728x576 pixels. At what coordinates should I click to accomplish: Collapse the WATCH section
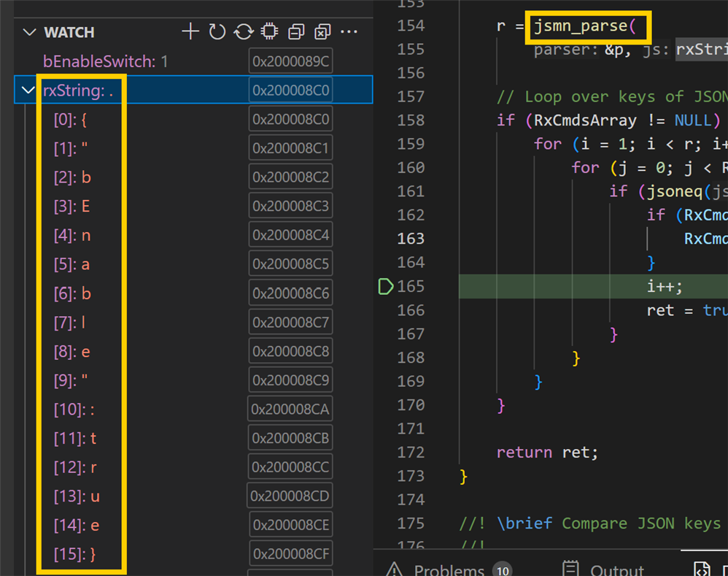tap(29, 32)
